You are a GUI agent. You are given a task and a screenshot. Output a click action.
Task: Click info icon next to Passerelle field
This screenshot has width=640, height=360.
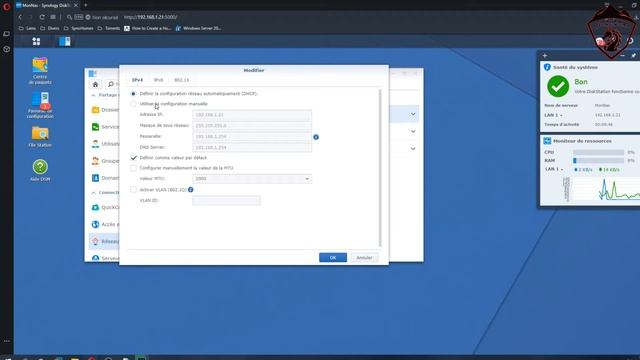point(316,137)
